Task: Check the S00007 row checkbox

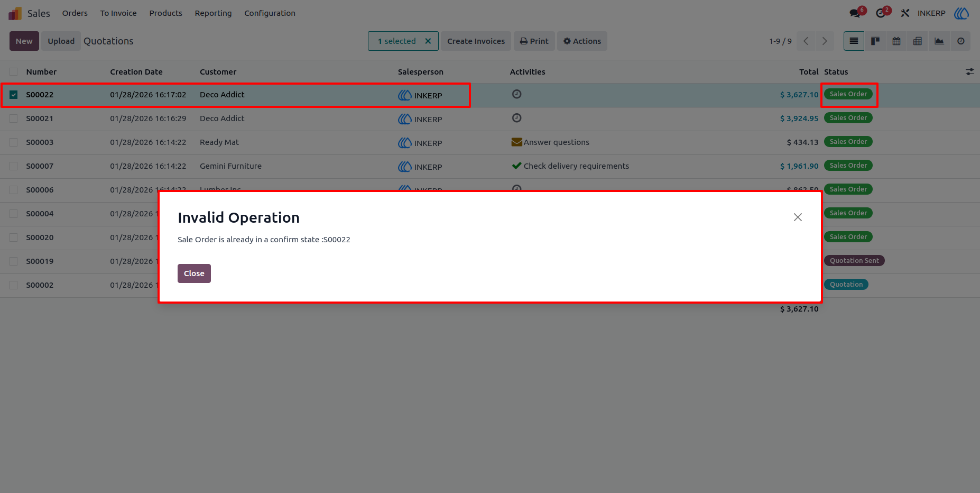Action: pos(14,166)
